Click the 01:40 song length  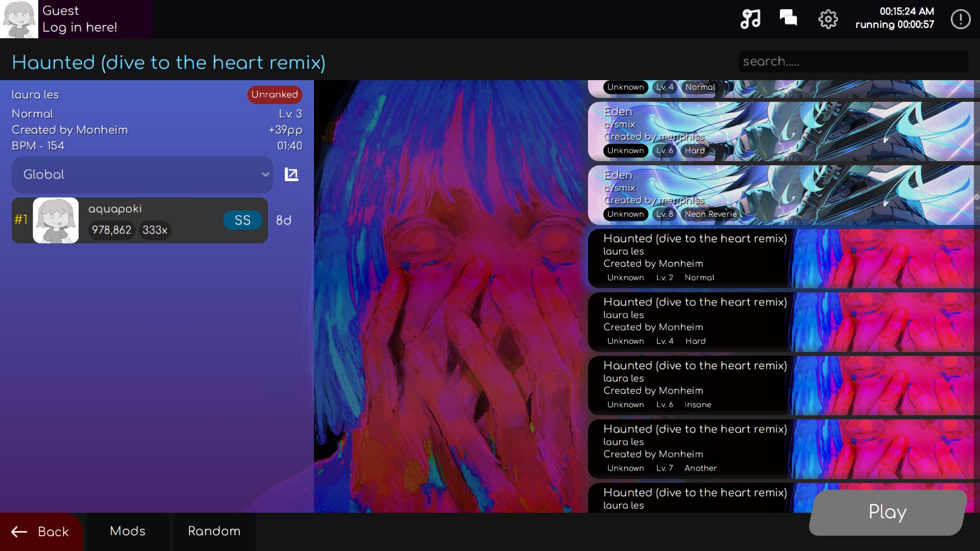pos(289,146)
